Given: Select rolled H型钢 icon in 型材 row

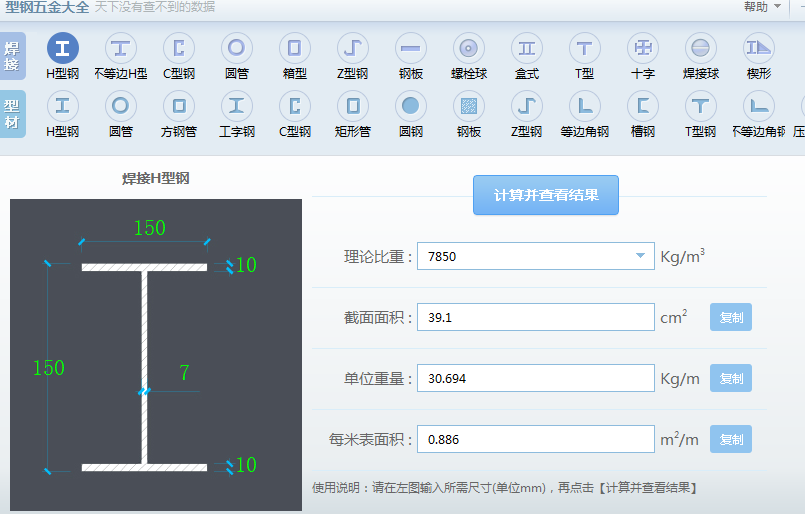Looking at the screenshot, I should pyautogui.click(x=63, y=106).
